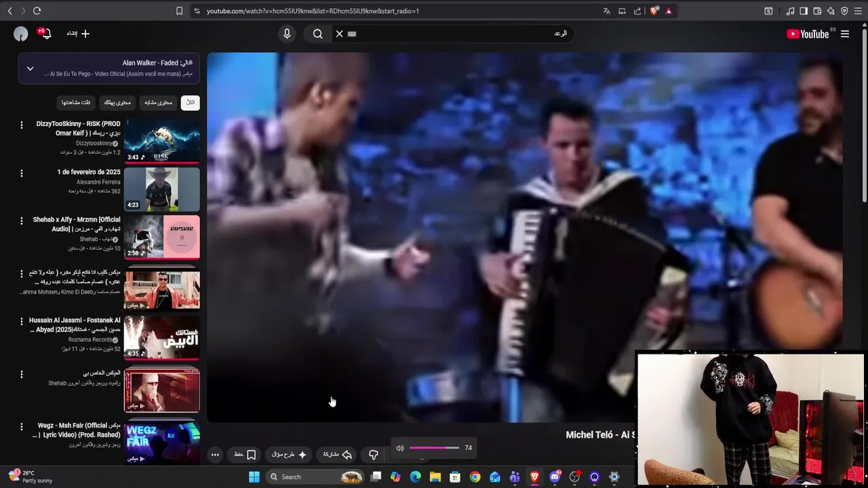This screenshot has width=868, height=488.
Task: Bookmark this page in address bar
Action: pyautogui.click(x=179, y=11)
